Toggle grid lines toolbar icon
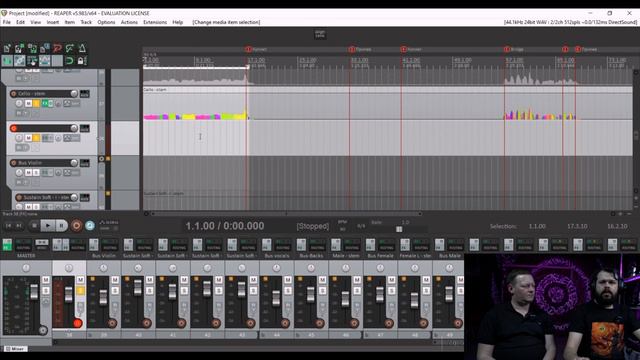640x360 pixels. point(57,61)
